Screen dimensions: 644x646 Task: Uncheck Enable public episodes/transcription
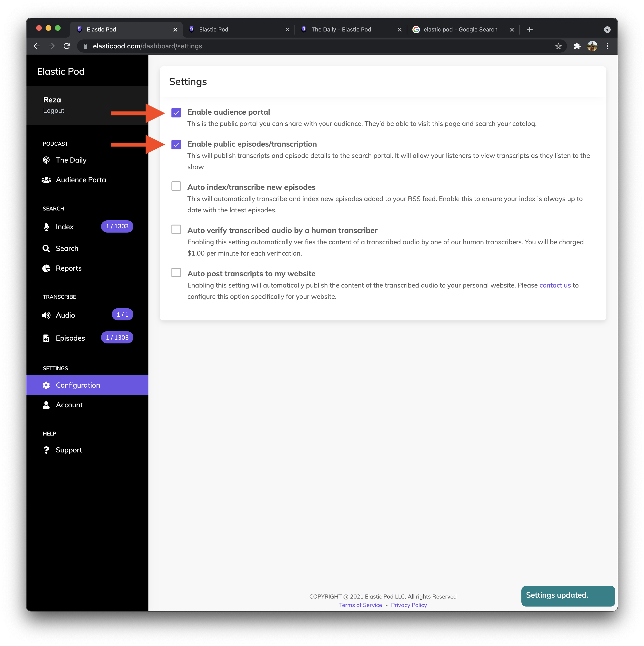(176, 145)
